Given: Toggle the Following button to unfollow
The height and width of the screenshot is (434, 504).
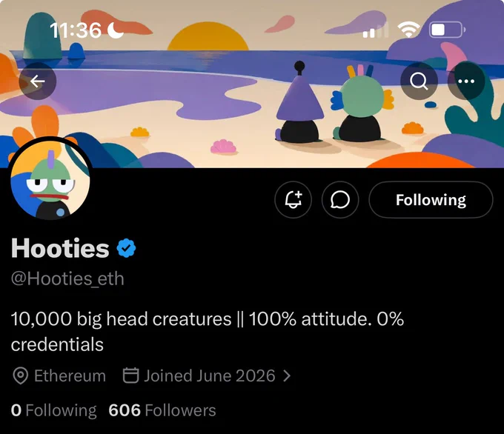Looking at the screenshot, I should coord(431,199).
